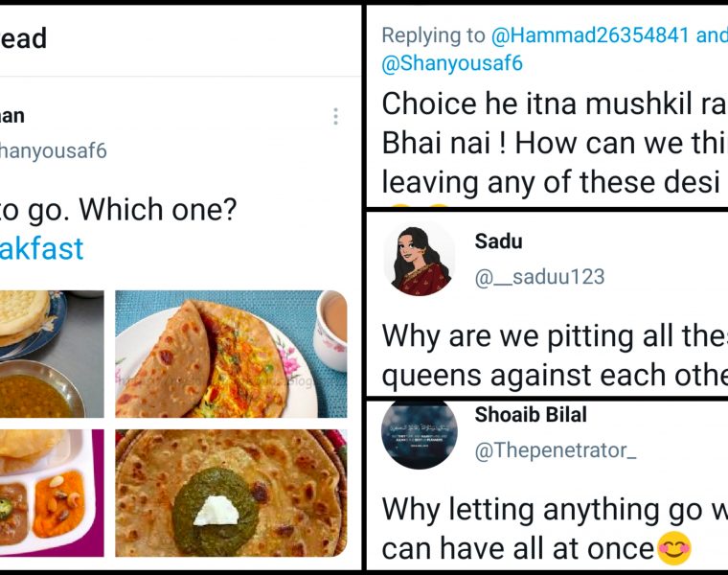Open the "Choice he itna mushkil" reply
728x575 pixels.
pos(554,143)
